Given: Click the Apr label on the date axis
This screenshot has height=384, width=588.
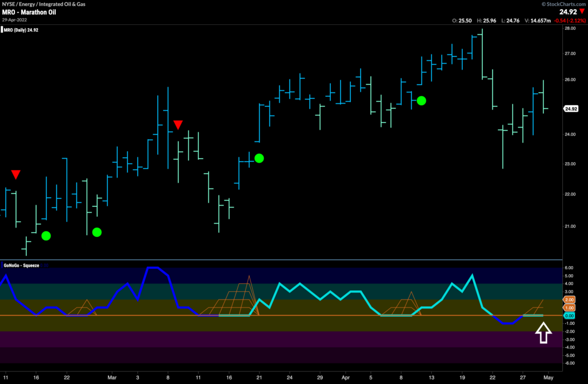Looking at the screenshot, I should click(x=345, y=378).
